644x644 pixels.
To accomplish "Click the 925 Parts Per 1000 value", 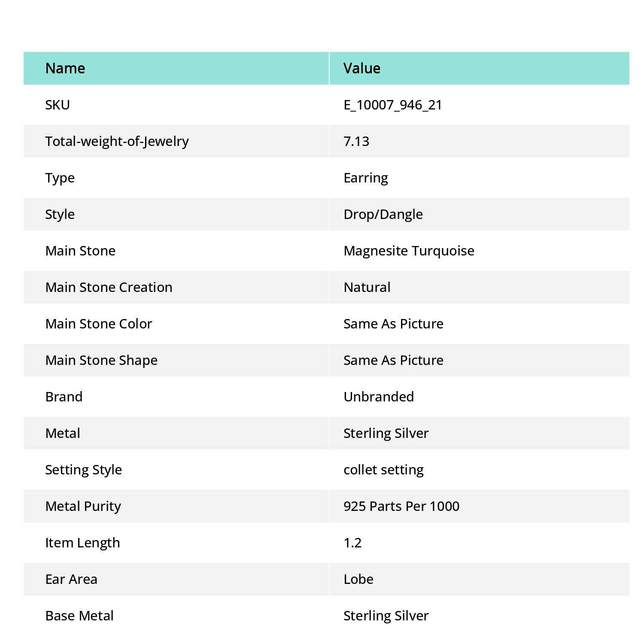I will click(401, 506).
